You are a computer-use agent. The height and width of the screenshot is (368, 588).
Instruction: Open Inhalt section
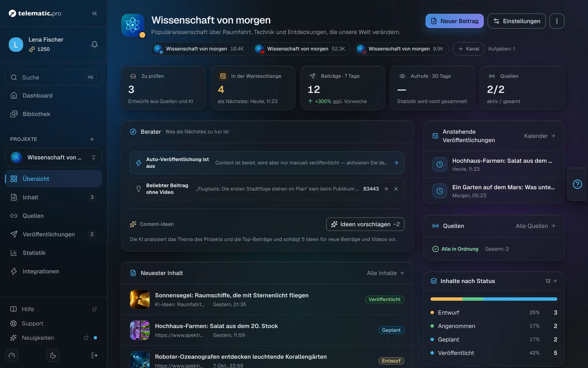tap(54, 197)
